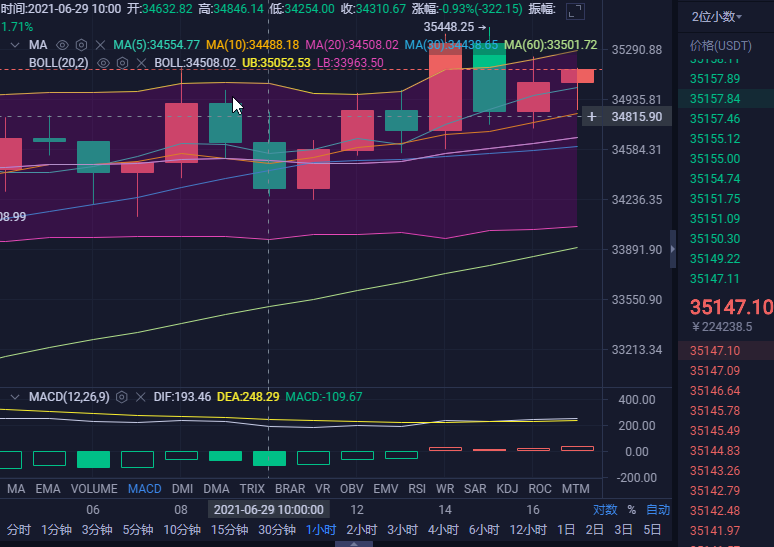The image size is (774, 547).
Task: Switch to 5分钟 timeframe
Action: 138,530
